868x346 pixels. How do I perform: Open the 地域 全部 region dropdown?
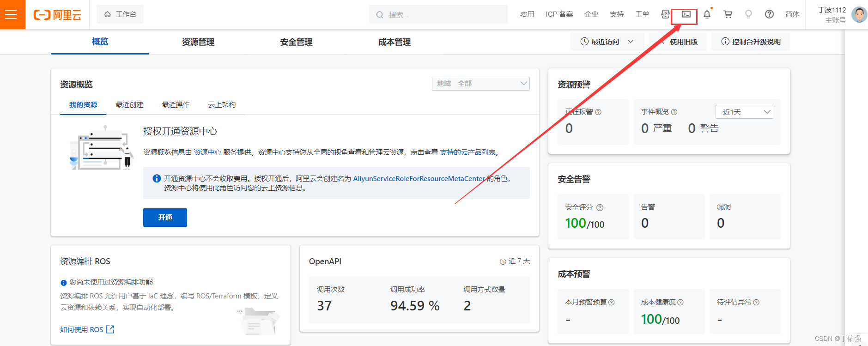[481, 84]
